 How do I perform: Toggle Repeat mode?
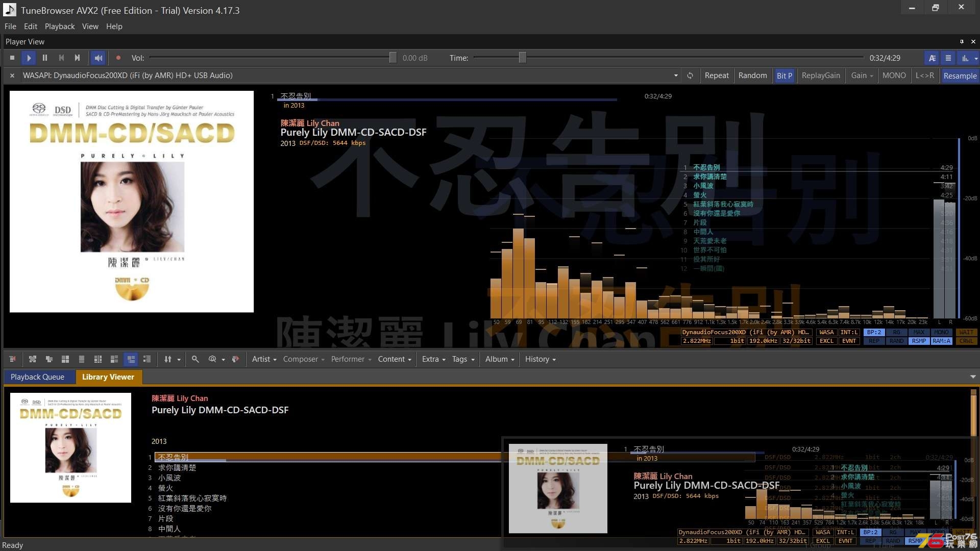(717, 76)
